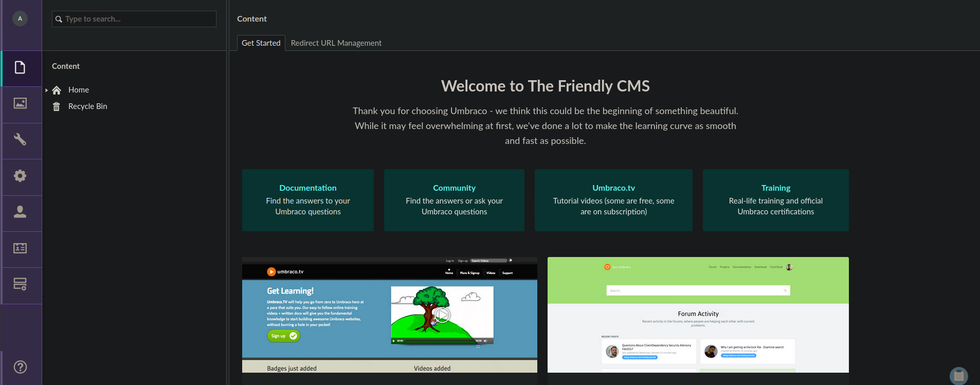
Task: Select the Home tree item
Action: coord(79,90)
